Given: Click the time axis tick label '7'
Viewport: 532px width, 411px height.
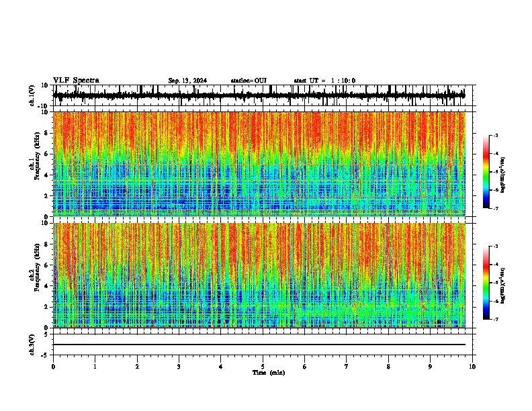Looking at the screenshot, I should coord(347,367).
